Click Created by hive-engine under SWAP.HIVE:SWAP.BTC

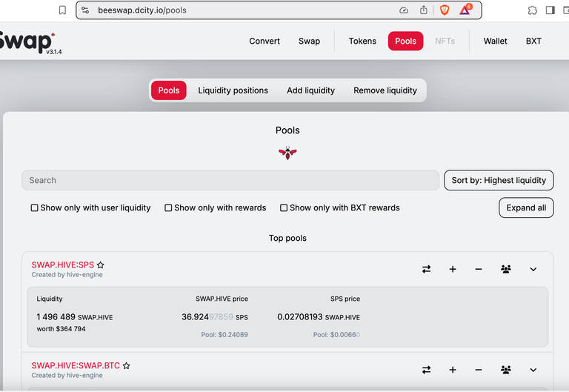(67, 375)
